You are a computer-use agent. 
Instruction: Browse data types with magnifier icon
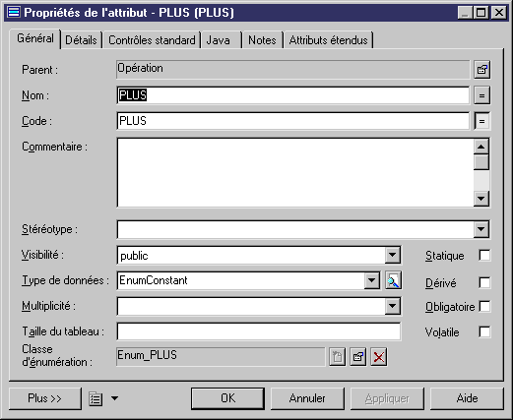393,280
